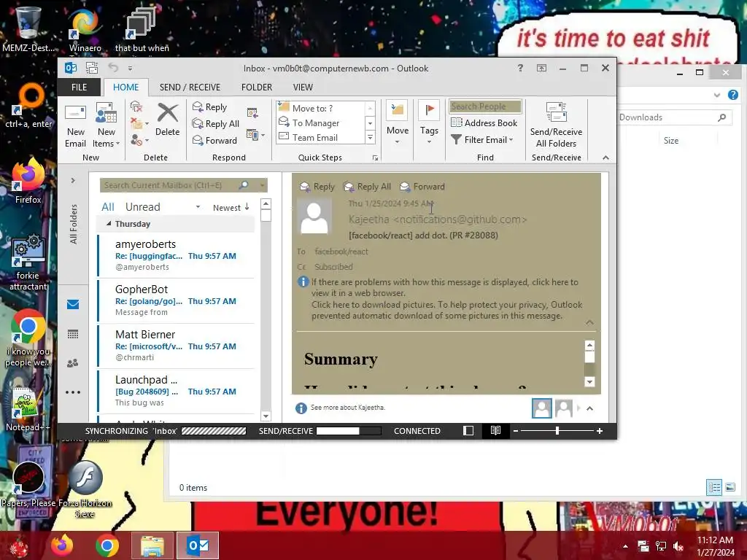This screenshot has height=560, width=747.
Task: Click the Ignore conversation icon
Action: tap(136, 106)
